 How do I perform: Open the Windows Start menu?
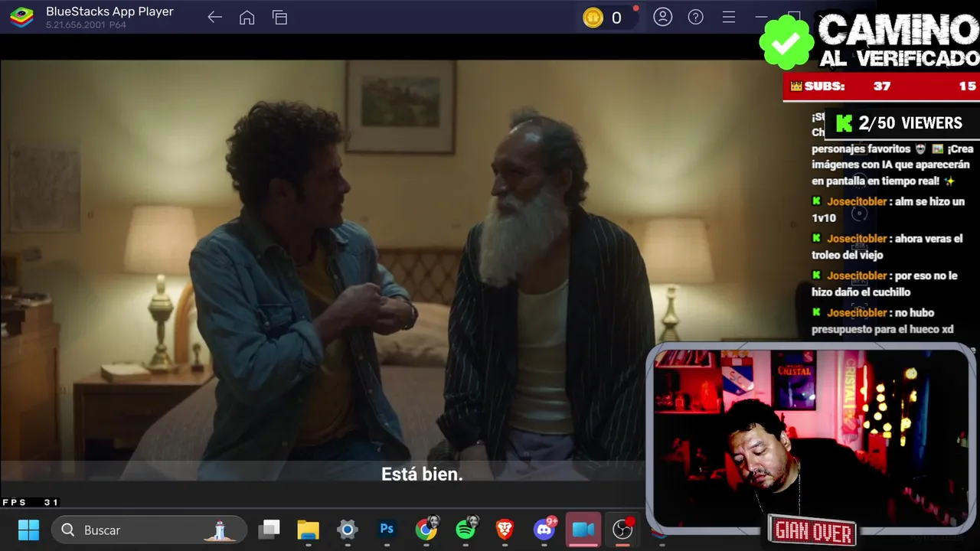pyautogui.click(x=28, y=530)
